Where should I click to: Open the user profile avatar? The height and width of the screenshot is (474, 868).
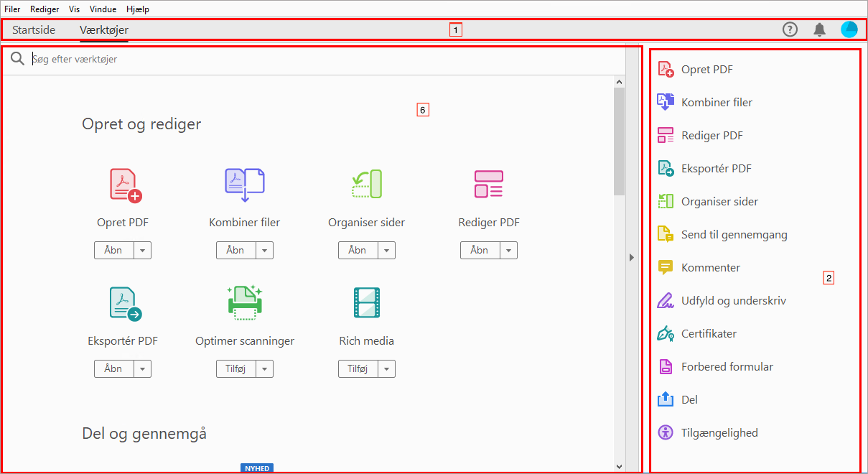click(x=849, y=29)
